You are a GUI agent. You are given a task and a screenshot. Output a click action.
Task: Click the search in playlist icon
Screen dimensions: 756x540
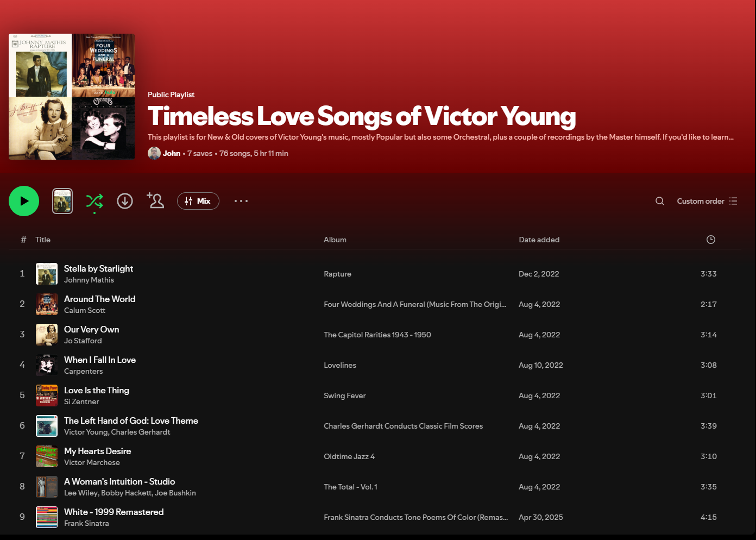(660, 201)
